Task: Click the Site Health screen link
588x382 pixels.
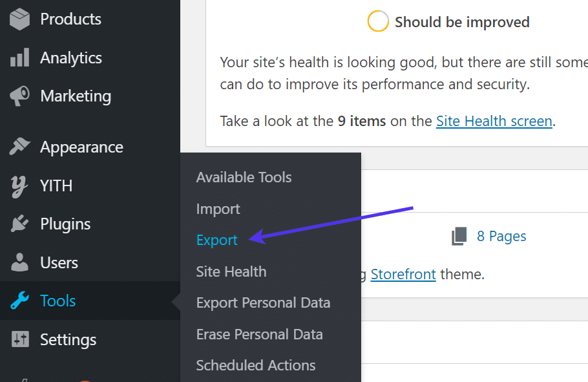Action: pyautogui.click(x=494, y=121)
